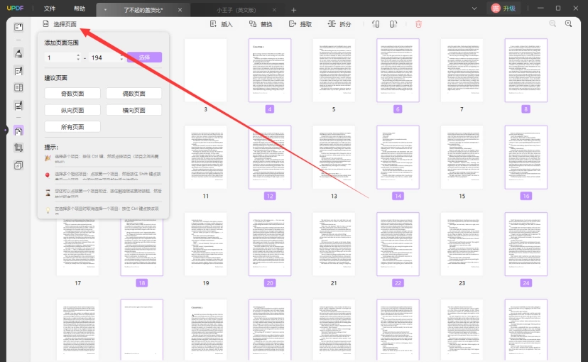Screen dimensions: 588x364
Task: Open the Split (拆分) tool
Action: (339, 24)
